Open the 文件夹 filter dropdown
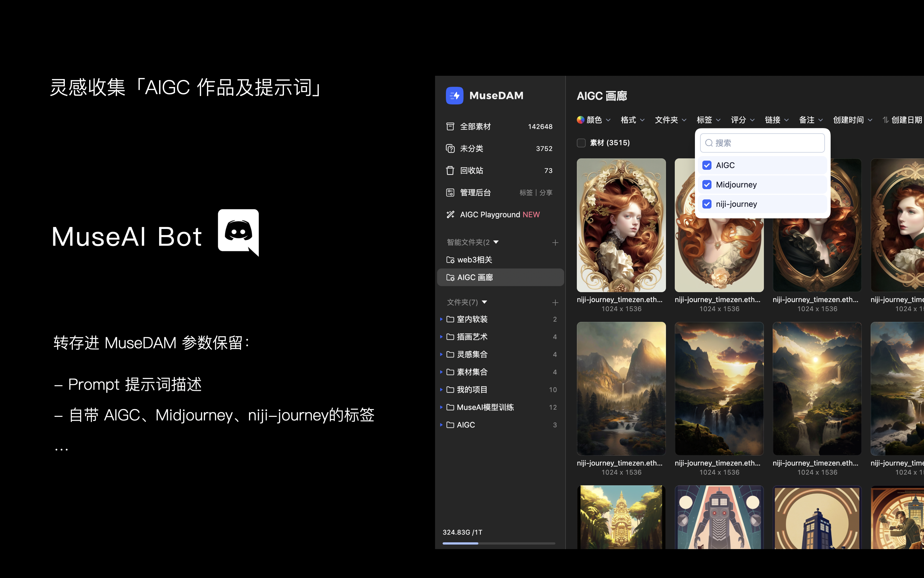 pyautogui.click(x=671, y=120)
